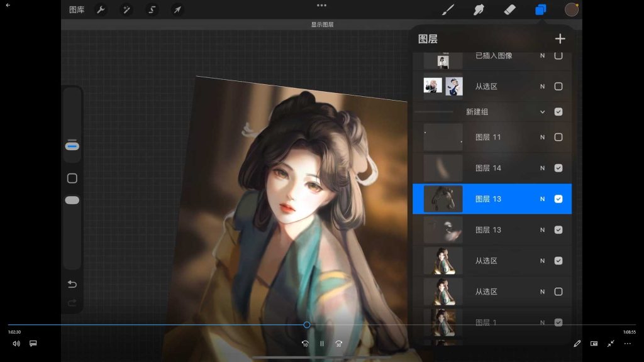Hide the selected 图层 13 layer
The height and width of the screenshot is (362, 644).
click(x=558, y=199)
